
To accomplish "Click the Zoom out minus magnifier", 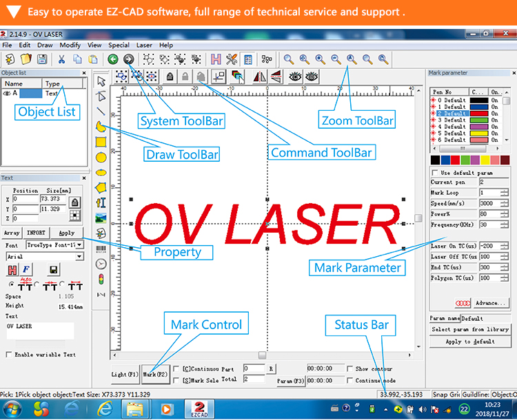I will click(336, 59).
